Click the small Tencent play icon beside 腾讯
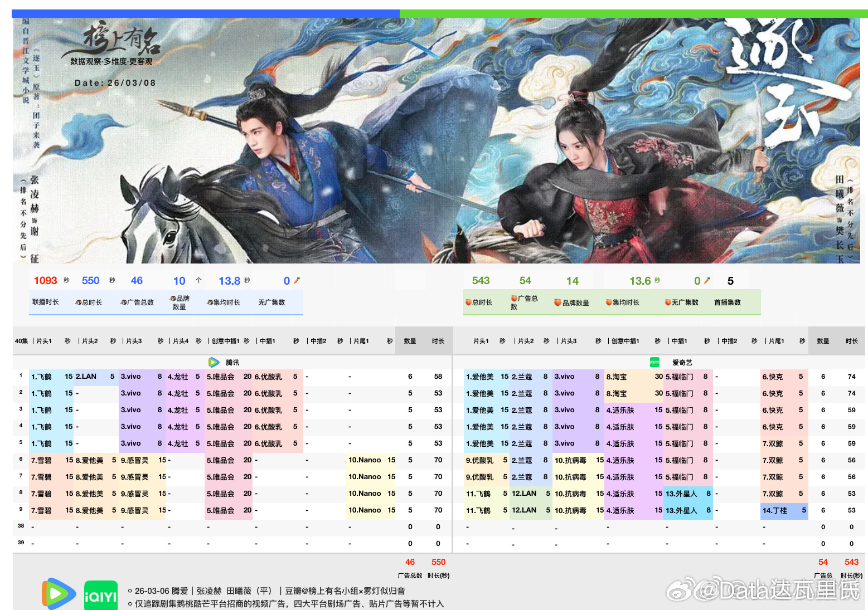868x610 pixels. click(214, 362)
